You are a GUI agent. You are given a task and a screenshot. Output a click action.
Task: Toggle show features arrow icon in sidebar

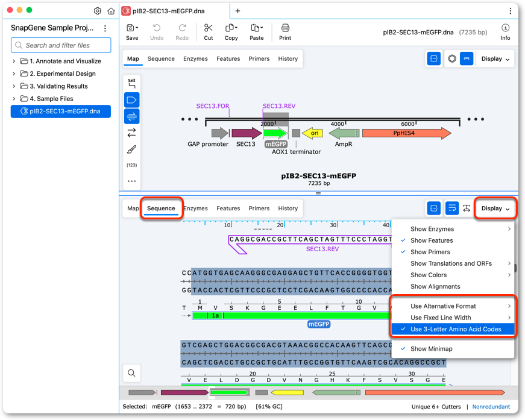coord(132,100)
